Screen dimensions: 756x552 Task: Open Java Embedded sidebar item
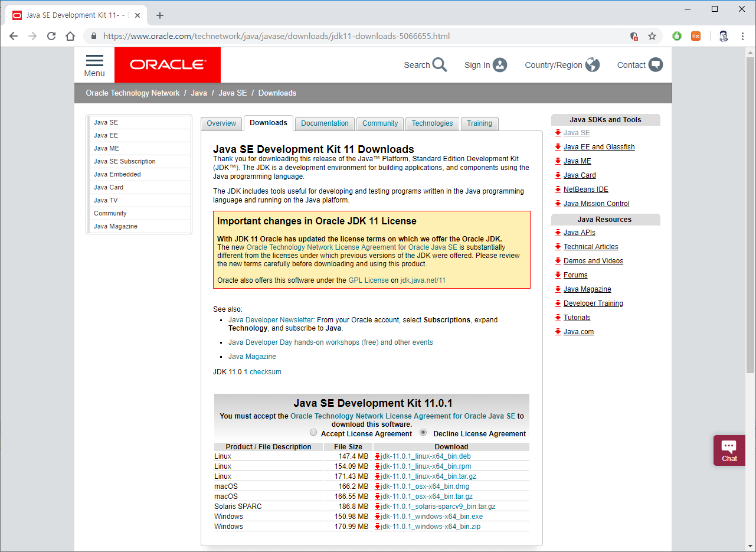[140, 174]
